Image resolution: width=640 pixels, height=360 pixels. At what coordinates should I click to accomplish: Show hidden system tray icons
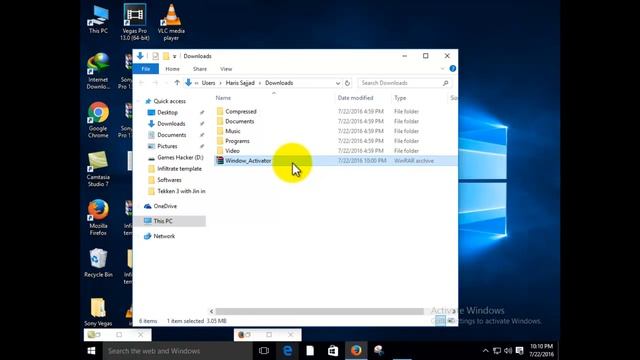485,351
